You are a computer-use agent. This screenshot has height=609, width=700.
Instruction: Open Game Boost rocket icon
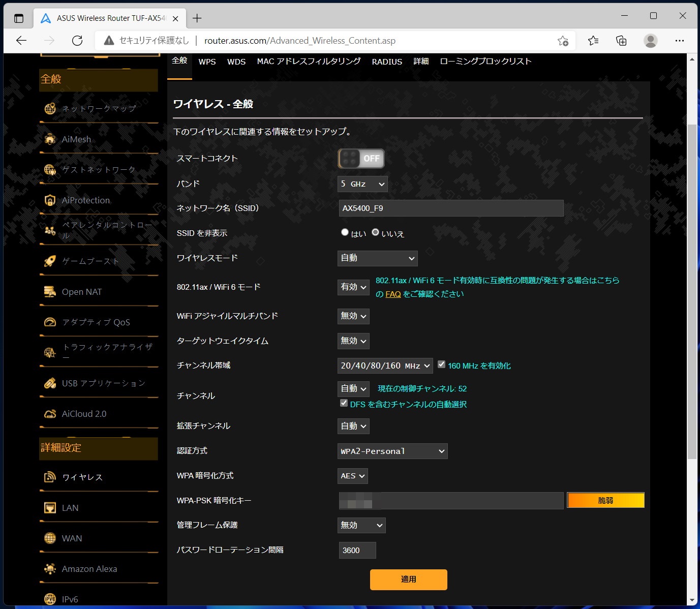[x=50, y=261]
